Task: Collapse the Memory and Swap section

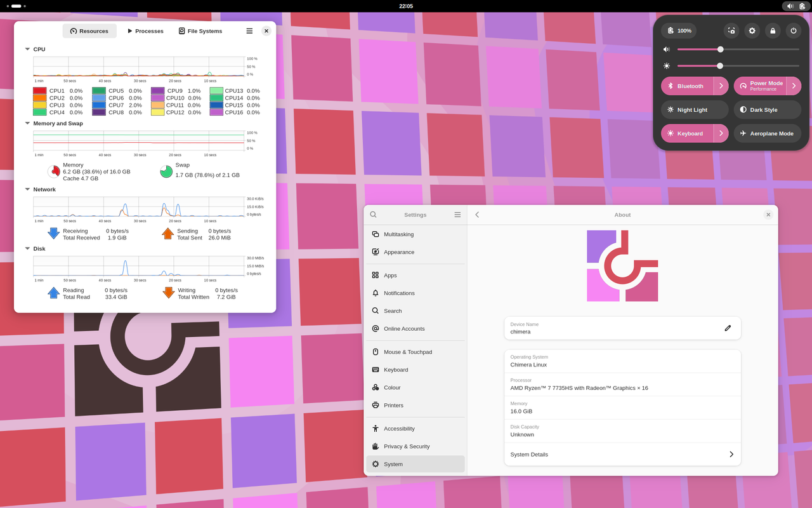Action: [x=27, y=123]
